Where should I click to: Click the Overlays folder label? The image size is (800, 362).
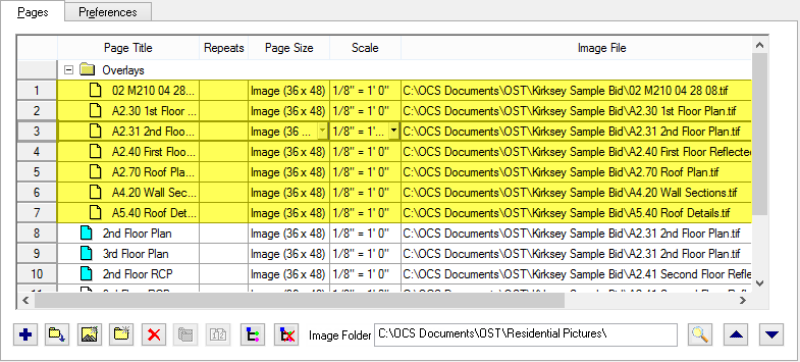[123, 70]
